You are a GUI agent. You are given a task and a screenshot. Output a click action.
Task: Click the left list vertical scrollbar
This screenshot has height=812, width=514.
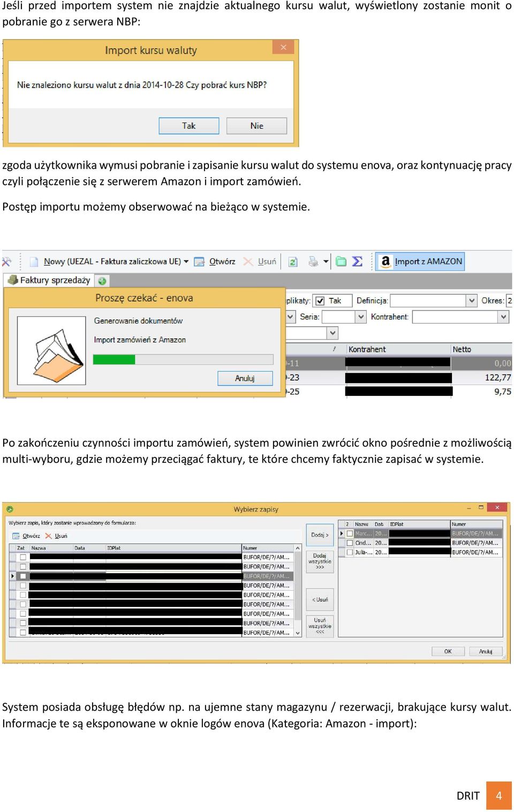298,590
